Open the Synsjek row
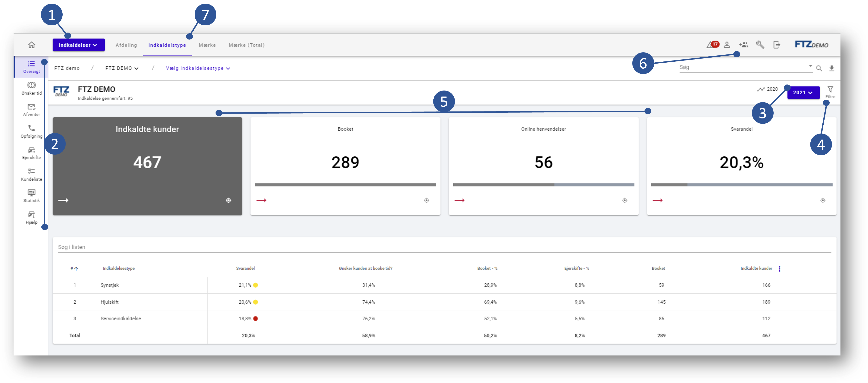 click(x=444, y=285)
